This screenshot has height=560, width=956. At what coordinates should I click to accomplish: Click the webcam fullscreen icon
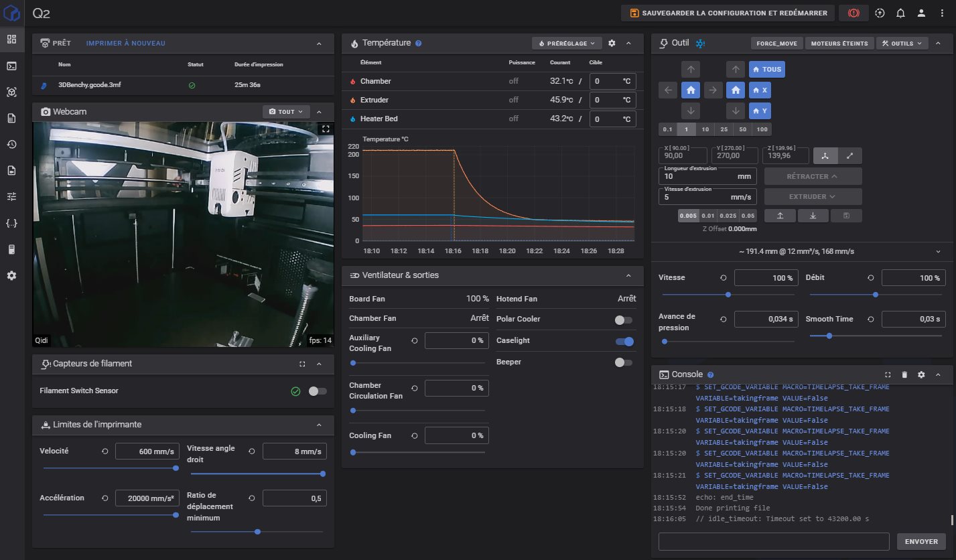(x=325, y=129)
